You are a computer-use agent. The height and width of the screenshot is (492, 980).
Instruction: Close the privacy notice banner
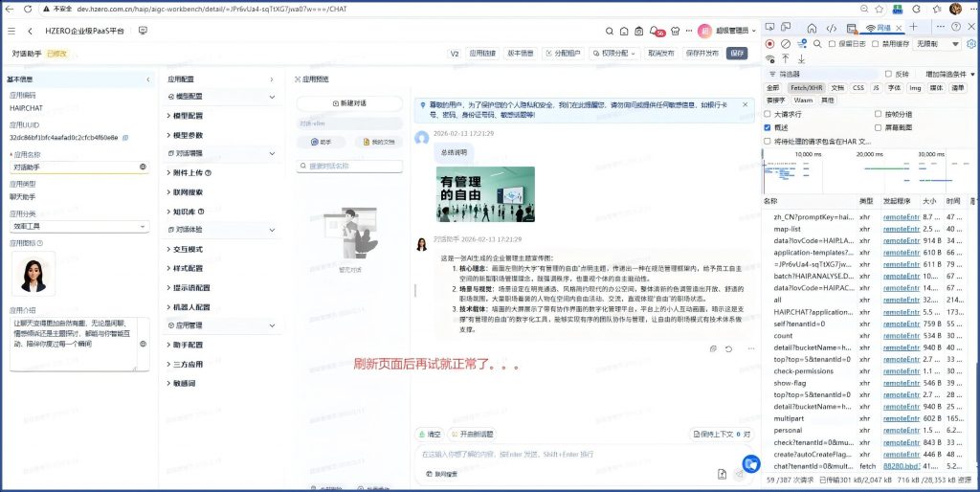click(746, 104)
